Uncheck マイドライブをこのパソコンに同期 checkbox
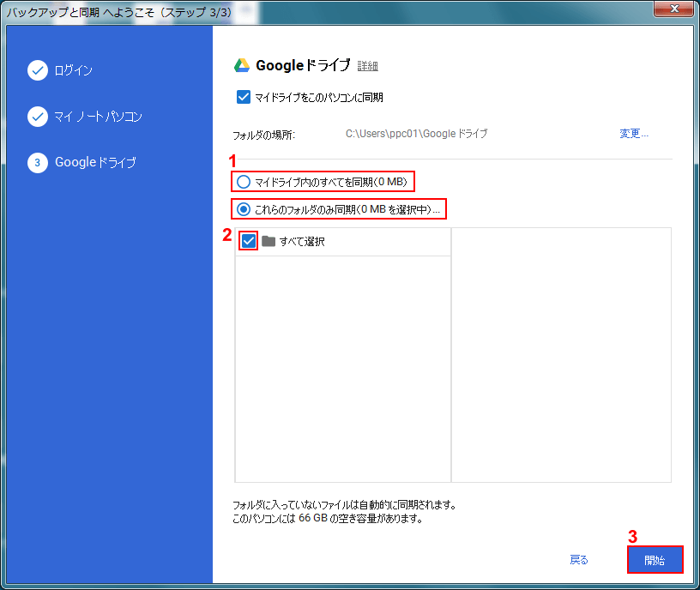This screenshot has height=590, width=700. pyautogui.click(x=243, y=98)
